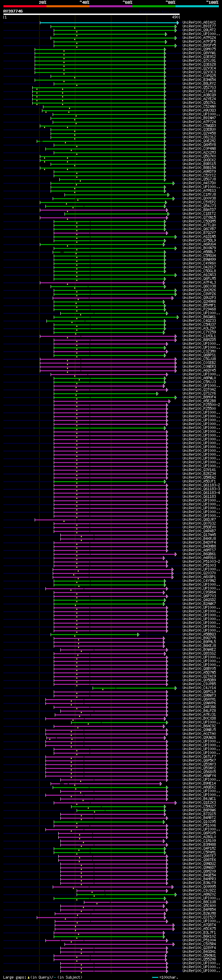Select hit UniRef100_Q1E2K3

(199, 802)
